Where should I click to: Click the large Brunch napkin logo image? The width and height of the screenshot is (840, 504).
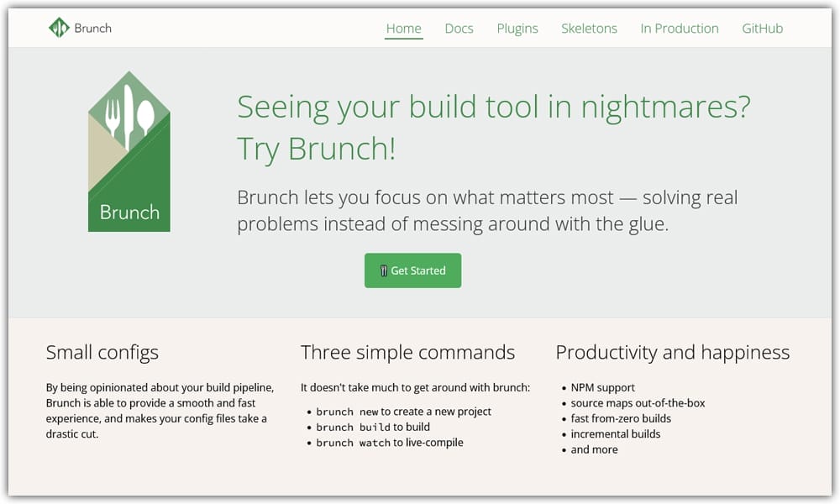pyautogui.click(x=129, y=151)
